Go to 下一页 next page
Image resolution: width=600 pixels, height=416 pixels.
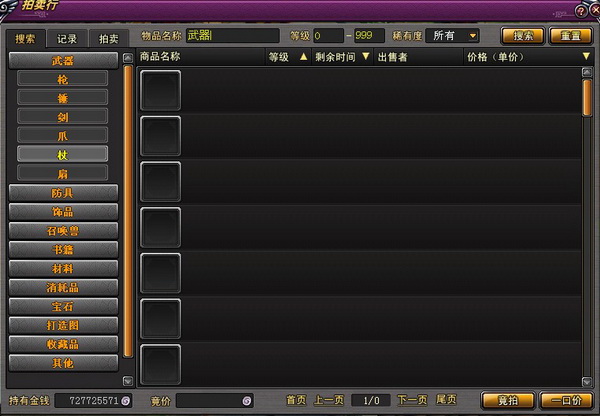412,400
